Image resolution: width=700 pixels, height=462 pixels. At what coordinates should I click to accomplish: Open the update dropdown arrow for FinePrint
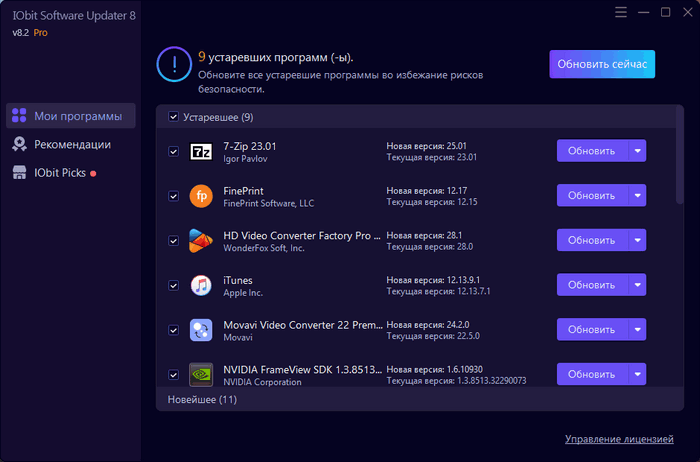coord(638,196)
